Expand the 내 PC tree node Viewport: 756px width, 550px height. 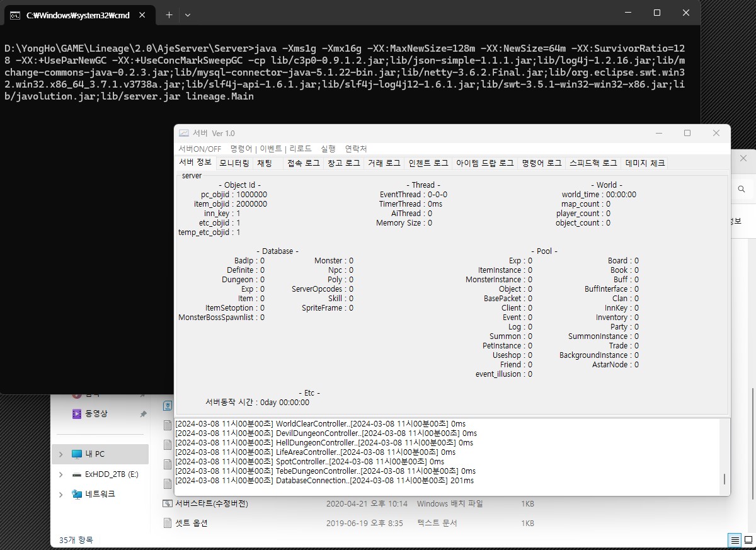point(60,454)
